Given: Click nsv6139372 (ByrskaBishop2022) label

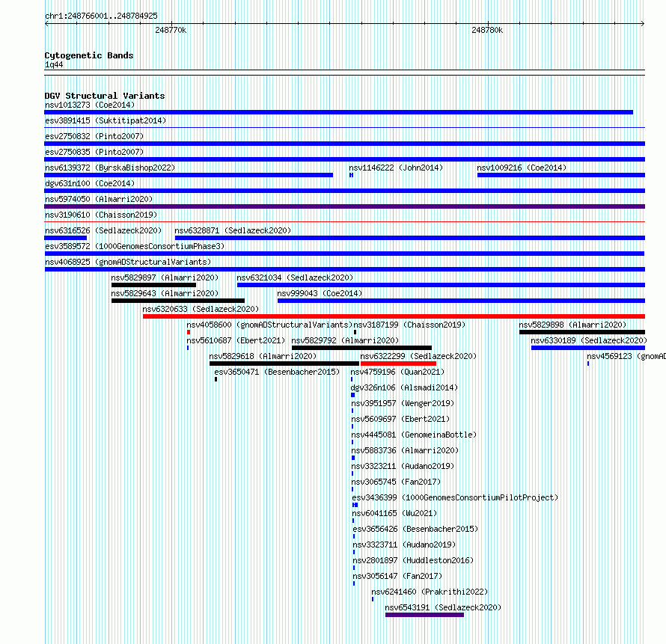Looking at the screenshot, I should coord(110,168).
